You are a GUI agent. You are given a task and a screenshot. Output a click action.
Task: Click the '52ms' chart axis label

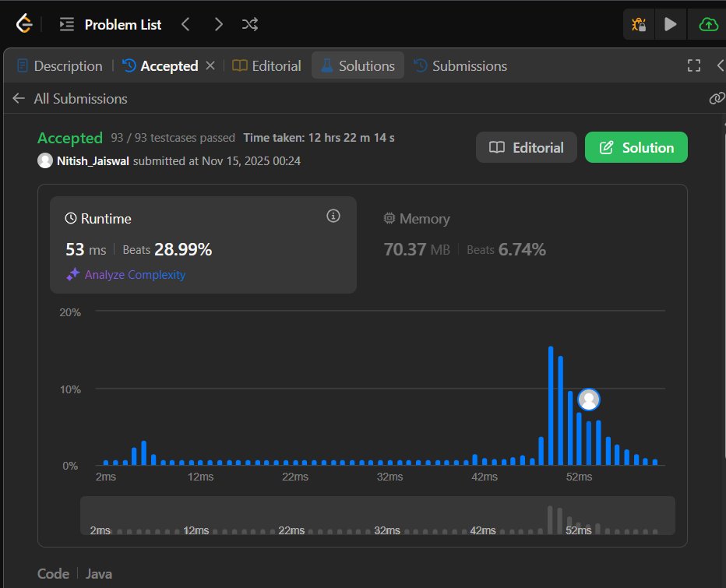[579, 477]
